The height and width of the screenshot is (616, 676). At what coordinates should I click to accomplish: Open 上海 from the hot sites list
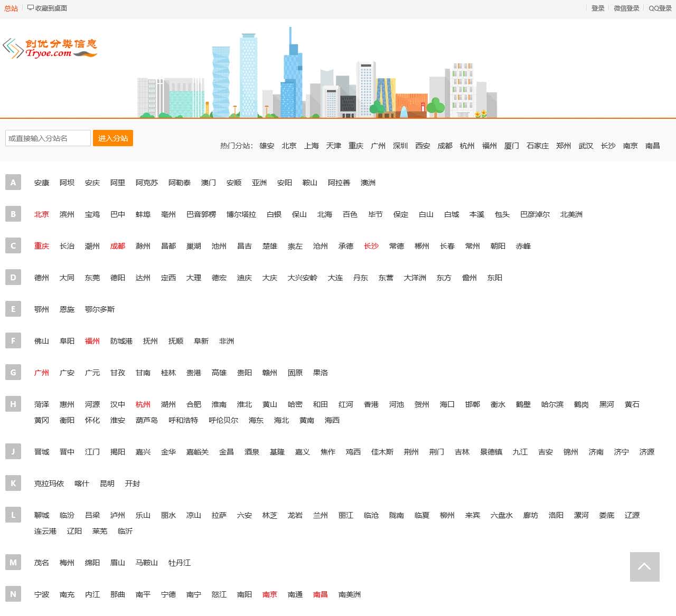point(312,146)
